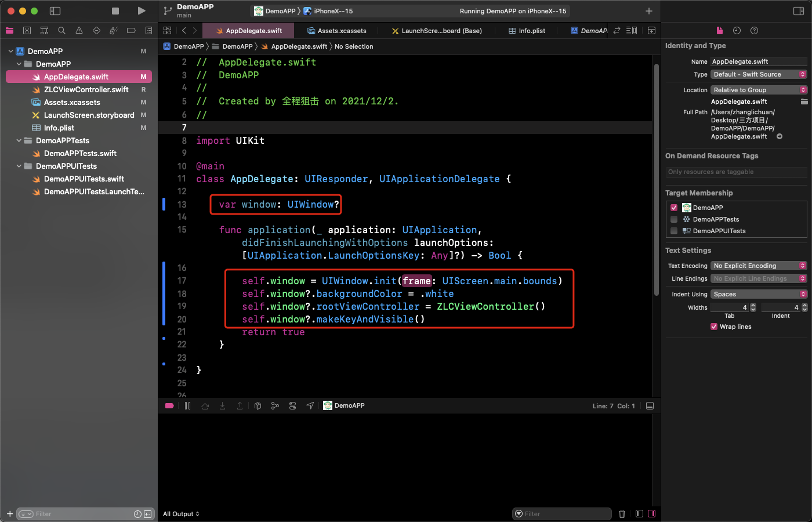Collapse the DemoAPP project root

point(10,51)
